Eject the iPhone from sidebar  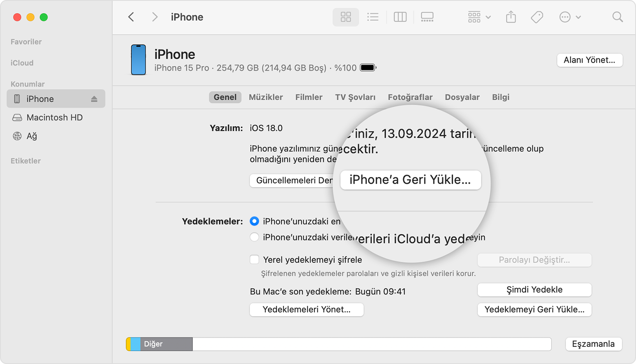(94, 99)
